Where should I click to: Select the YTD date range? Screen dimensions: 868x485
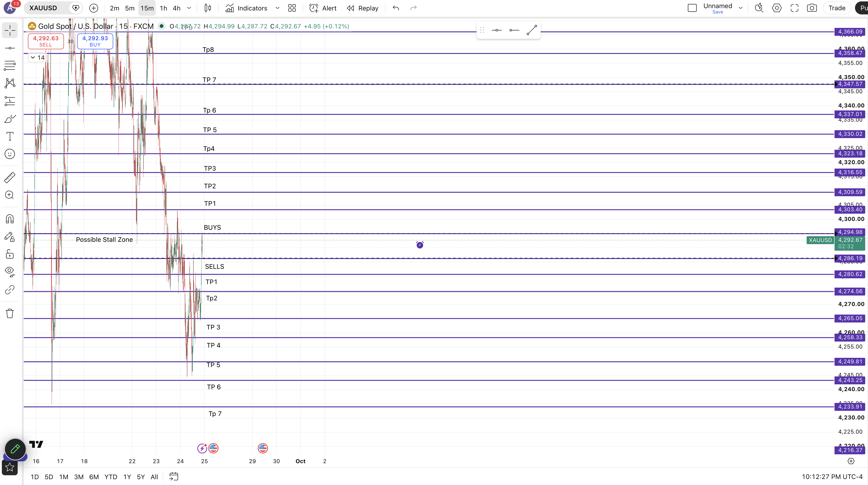point(111,477)
